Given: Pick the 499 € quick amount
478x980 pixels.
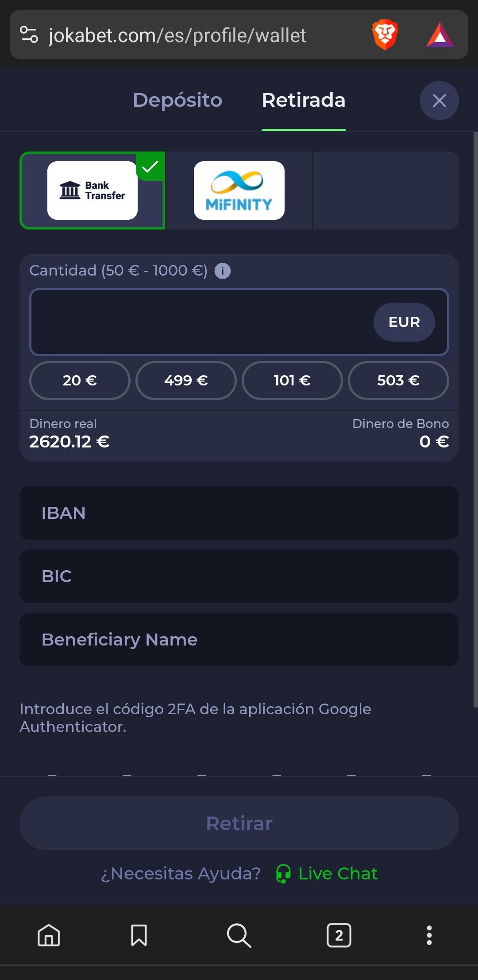Looking at the screenshot, I should click(x=186, y=381).
